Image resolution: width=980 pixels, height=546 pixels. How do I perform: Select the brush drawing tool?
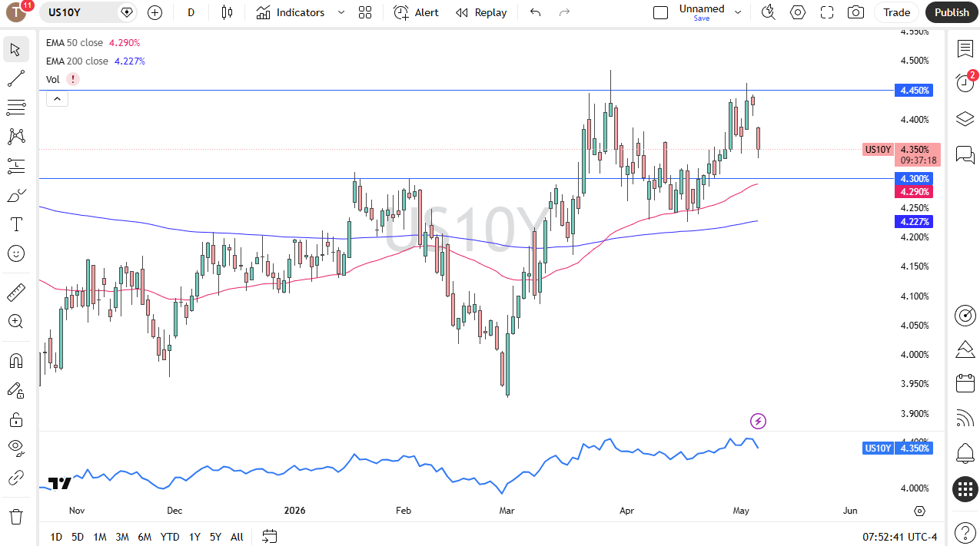click(15, 195)
